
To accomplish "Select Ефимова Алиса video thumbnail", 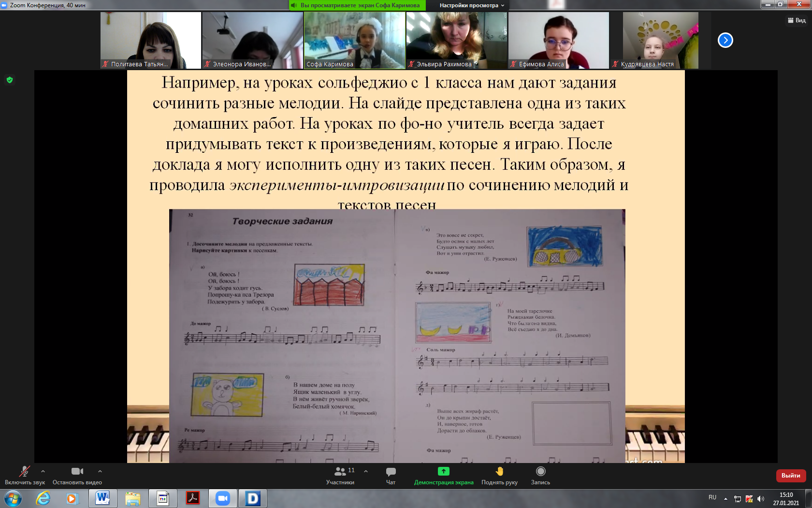I will coord(558,40).
